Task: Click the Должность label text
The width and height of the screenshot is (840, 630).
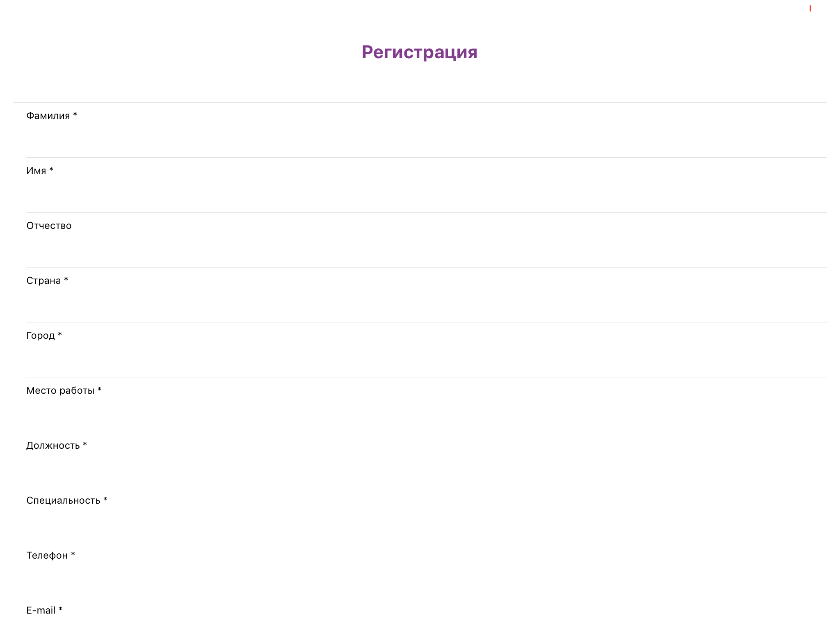Action: tap(53, 445)
